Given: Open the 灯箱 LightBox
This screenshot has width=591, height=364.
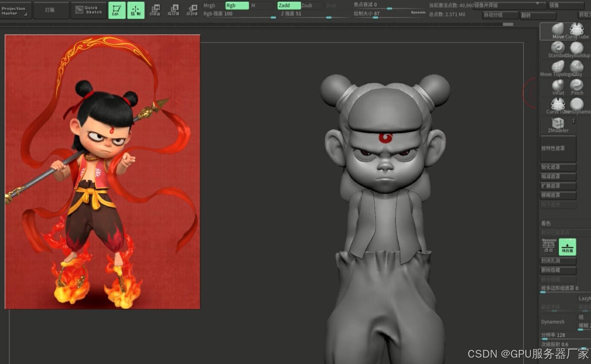Looking at the screenshot, I should 51,10.
